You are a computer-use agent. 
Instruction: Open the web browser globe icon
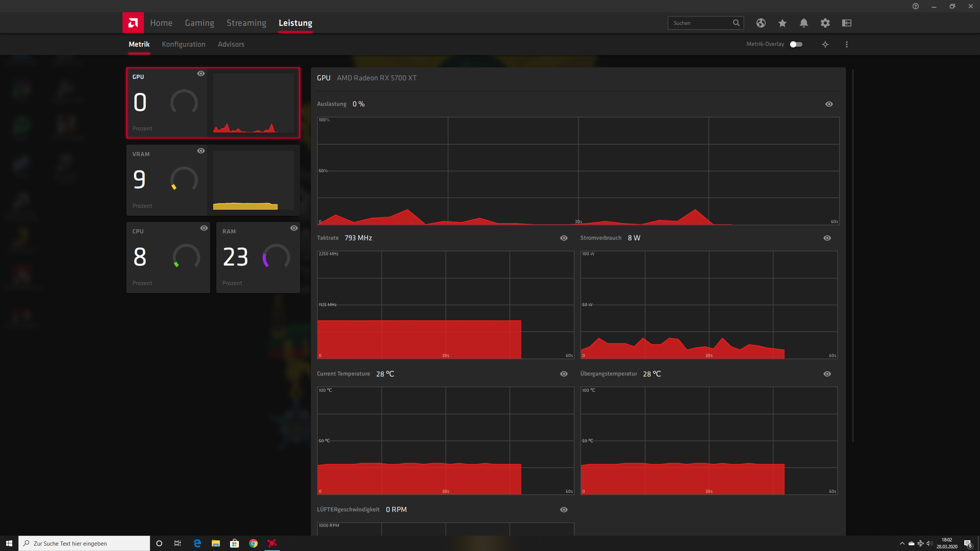coord(761,23)
